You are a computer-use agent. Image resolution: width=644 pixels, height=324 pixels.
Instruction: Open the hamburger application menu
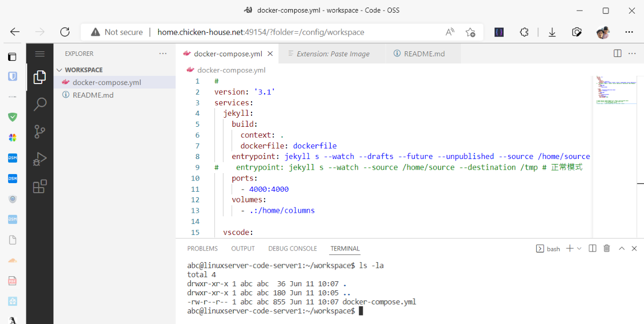pyautogui.click(x=40, y=54)
